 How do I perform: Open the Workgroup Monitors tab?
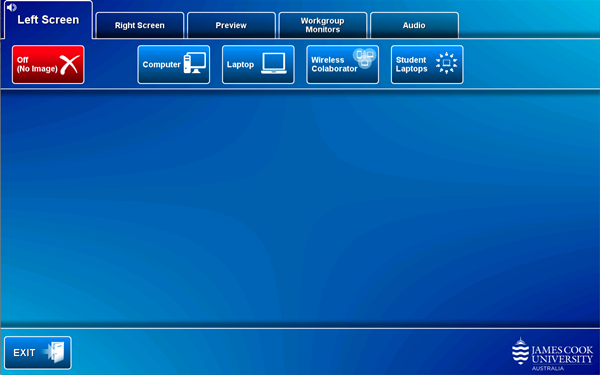point(323,25)
